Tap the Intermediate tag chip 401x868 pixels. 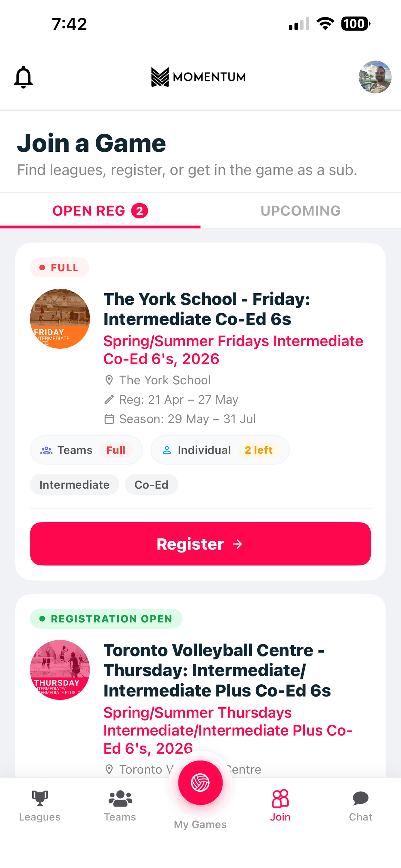[x=75, y=485]
